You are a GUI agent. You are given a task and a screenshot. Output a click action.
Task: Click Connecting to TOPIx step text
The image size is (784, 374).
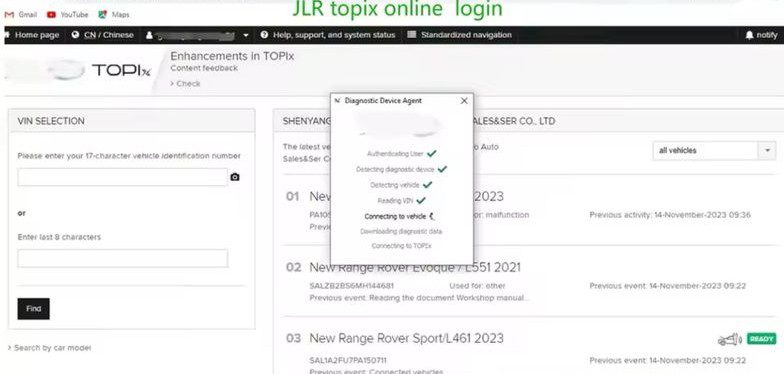(x=402, y=246)
